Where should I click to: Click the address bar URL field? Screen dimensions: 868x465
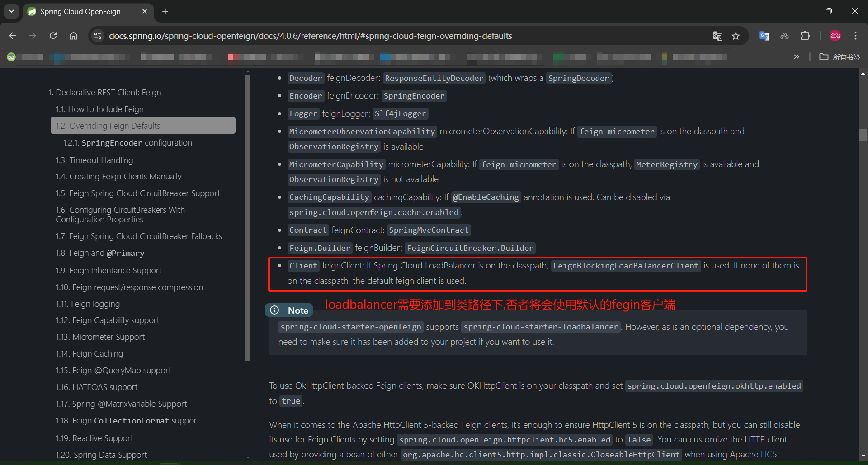[310, 36]
